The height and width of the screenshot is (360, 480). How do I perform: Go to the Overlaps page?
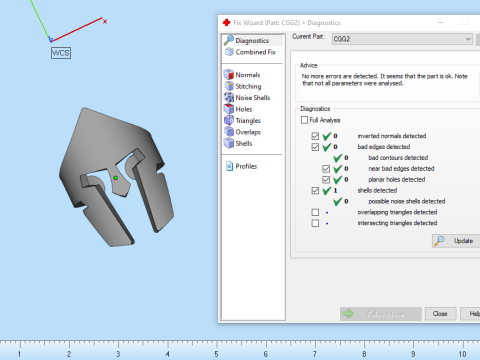coord(248,132)
